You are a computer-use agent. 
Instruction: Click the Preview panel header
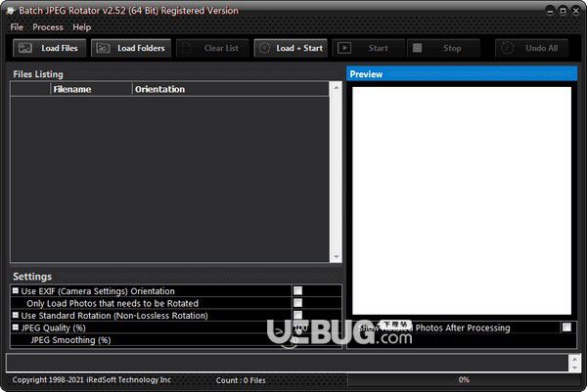[x=462, y=74]
